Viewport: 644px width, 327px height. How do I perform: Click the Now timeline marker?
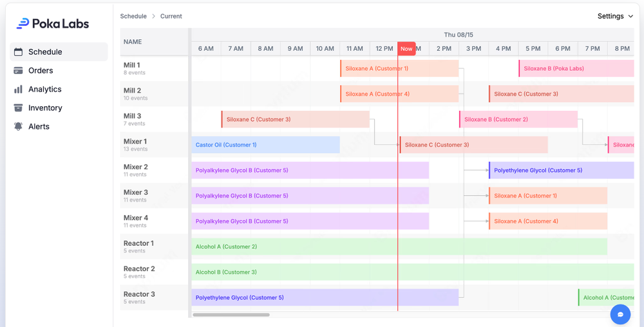pyautogui.click(x=406, y=48)
